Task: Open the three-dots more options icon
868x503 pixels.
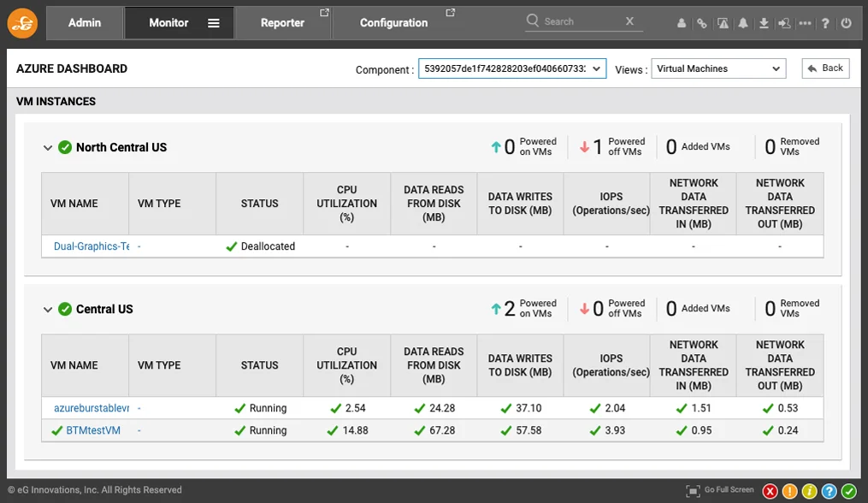Action: point(805,23)
